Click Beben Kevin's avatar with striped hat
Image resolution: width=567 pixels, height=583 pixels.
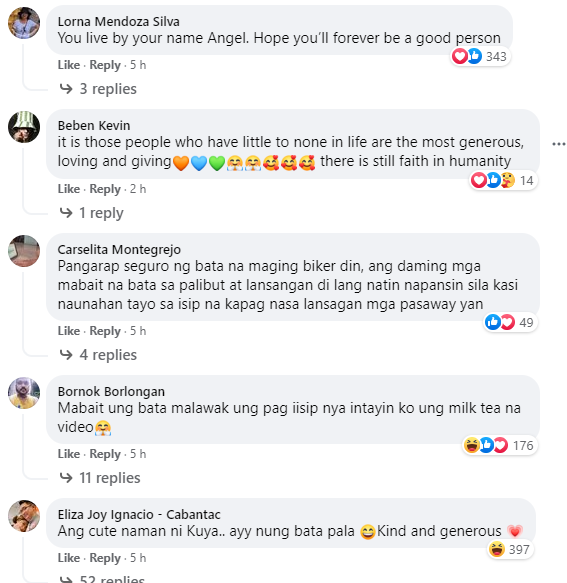24,127
